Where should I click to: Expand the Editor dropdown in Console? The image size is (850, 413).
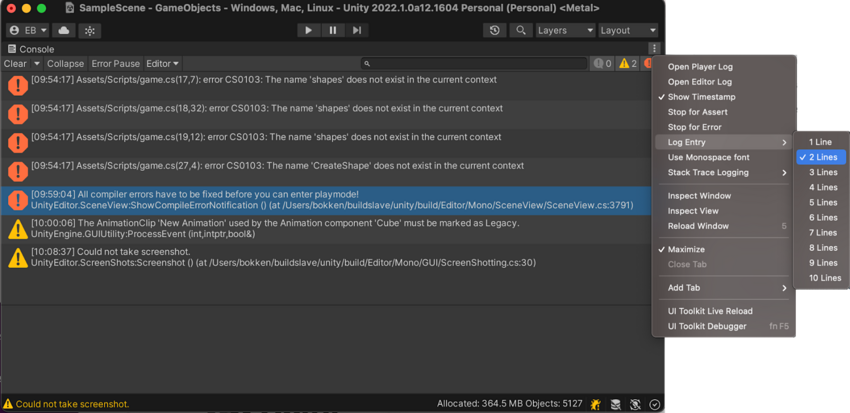pyautogui.click(x=162, y=64)
